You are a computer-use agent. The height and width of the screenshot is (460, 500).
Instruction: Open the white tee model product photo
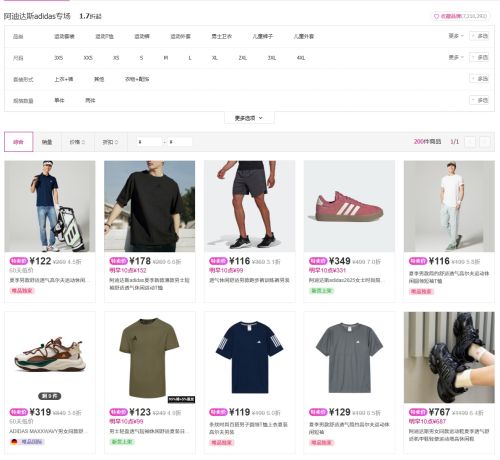tap(449, 206)
